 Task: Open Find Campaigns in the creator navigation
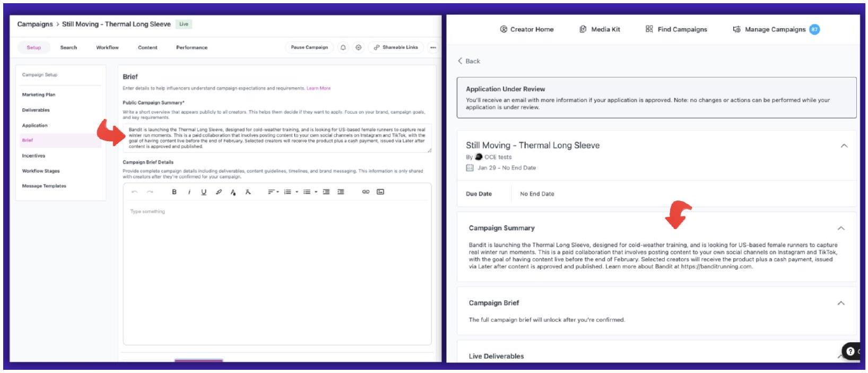point(676,30)
